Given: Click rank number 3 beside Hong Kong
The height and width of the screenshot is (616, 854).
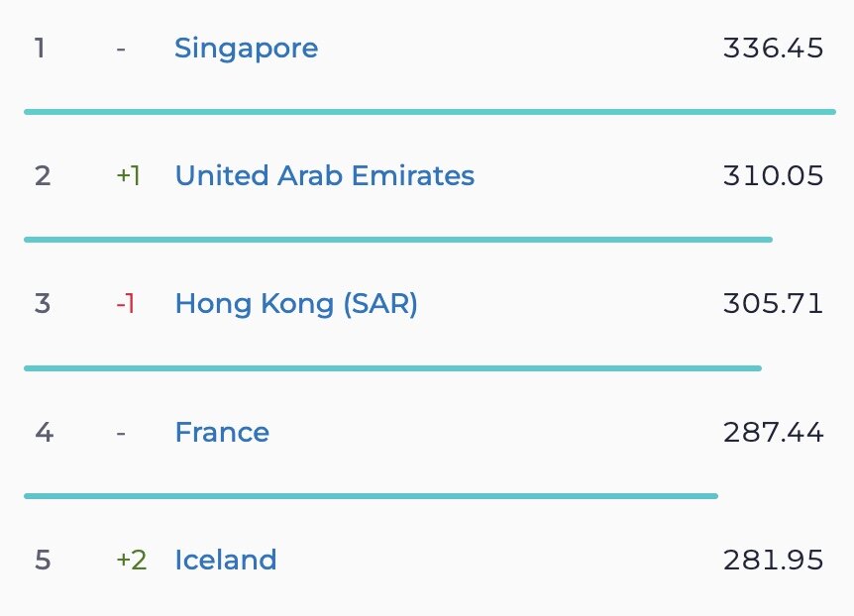Looking at the screenshot, I should (42, 303).
